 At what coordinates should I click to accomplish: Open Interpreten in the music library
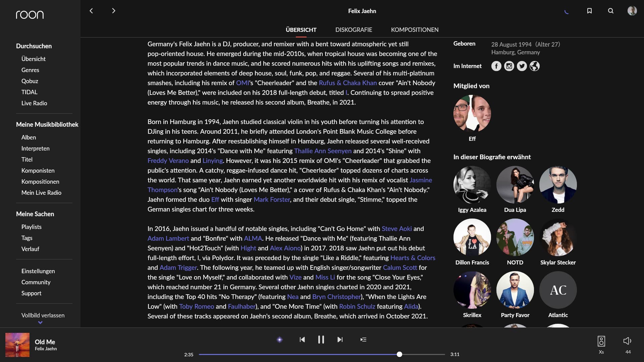click(x=36, y=148)
